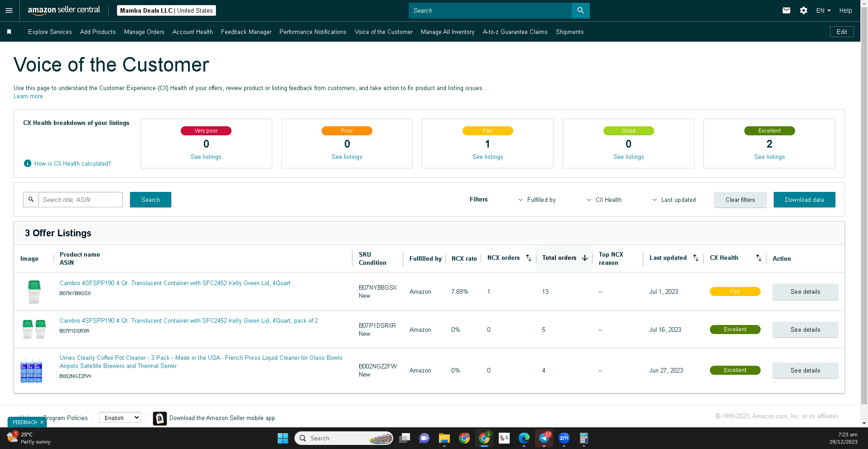The image size is (868, 449).
Task: Click the Urnex cleaner product thumbnail
Action: (31, 370)
